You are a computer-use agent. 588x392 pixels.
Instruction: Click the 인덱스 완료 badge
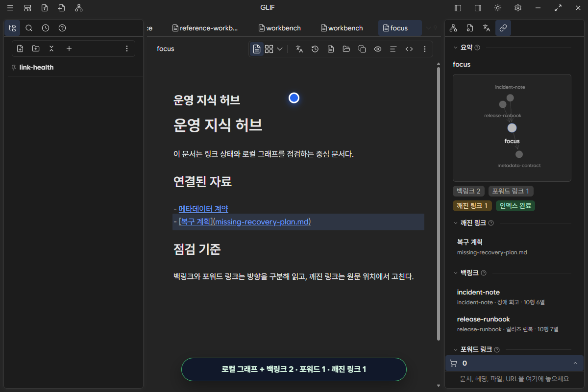(515, 206)
